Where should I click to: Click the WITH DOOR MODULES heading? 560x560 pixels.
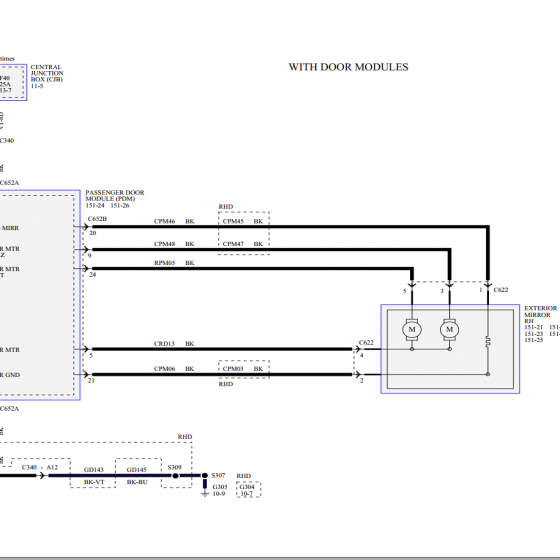348,67
